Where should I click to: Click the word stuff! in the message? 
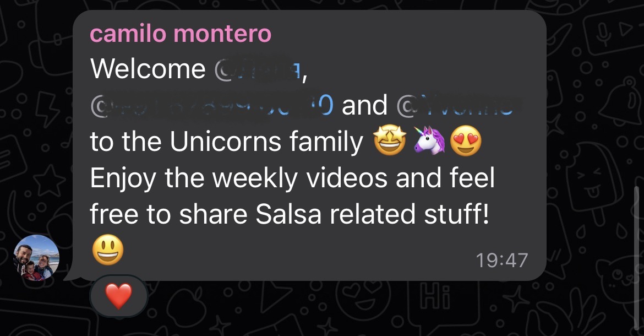coord(457,214)
